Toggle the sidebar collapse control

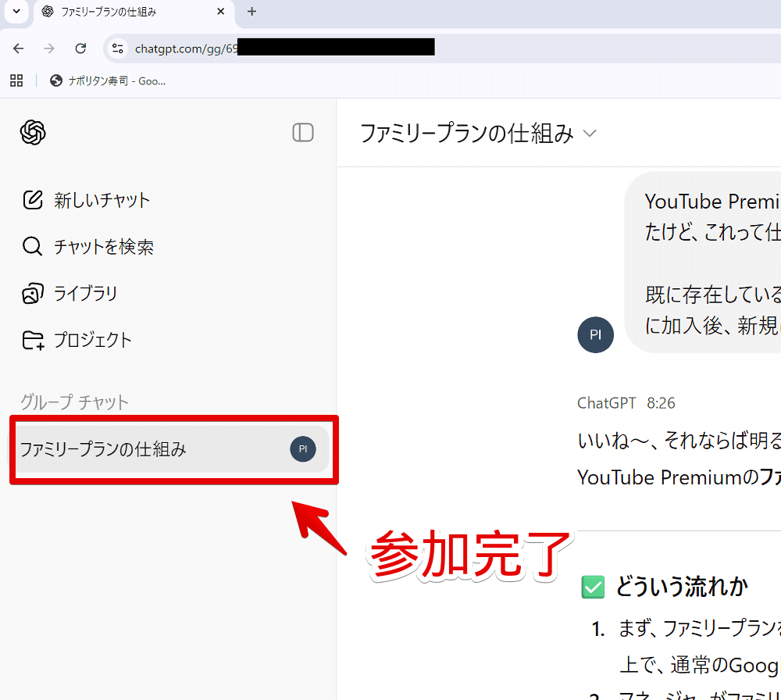click(x=303, y=133)
